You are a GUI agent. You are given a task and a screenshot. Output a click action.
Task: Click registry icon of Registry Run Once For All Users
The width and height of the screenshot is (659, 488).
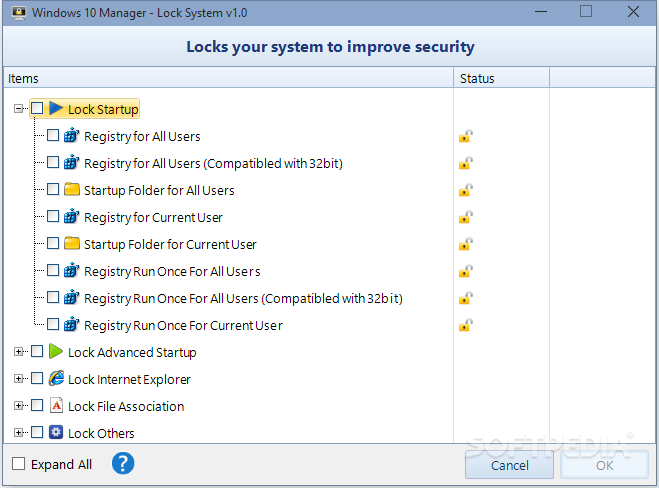click(71, 270)
